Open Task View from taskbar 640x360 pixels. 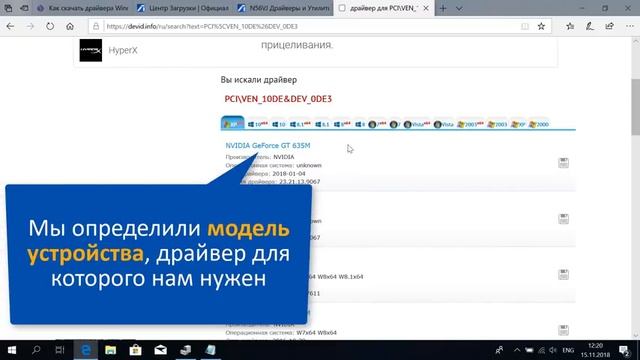pos(60,350)
